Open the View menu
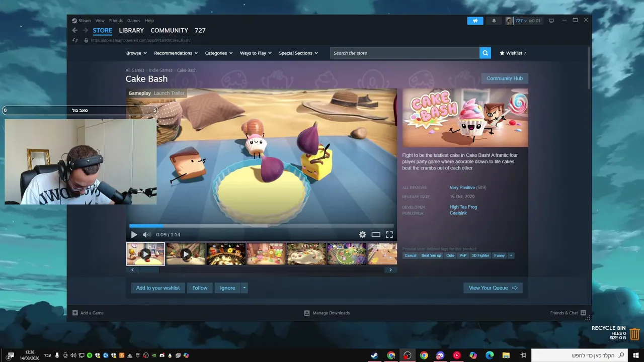Screen dimensions: 644x362 click(100, 21)
